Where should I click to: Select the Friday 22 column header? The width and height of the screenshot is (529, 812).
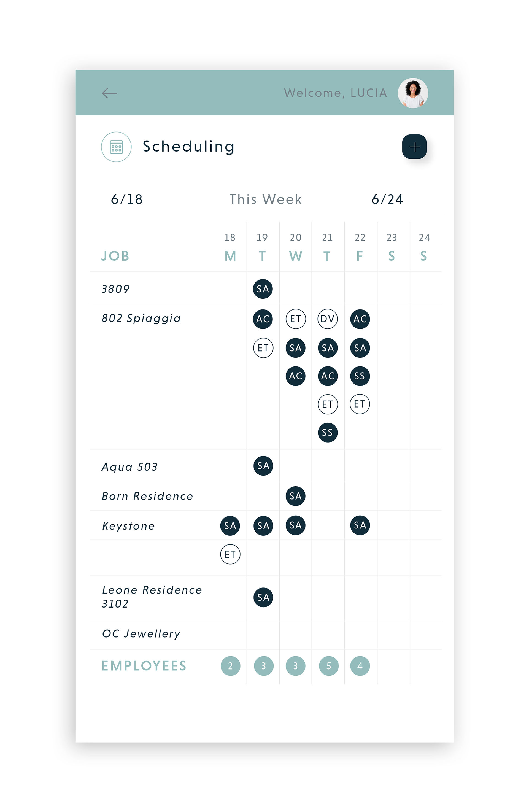click(x=360, y=248)
